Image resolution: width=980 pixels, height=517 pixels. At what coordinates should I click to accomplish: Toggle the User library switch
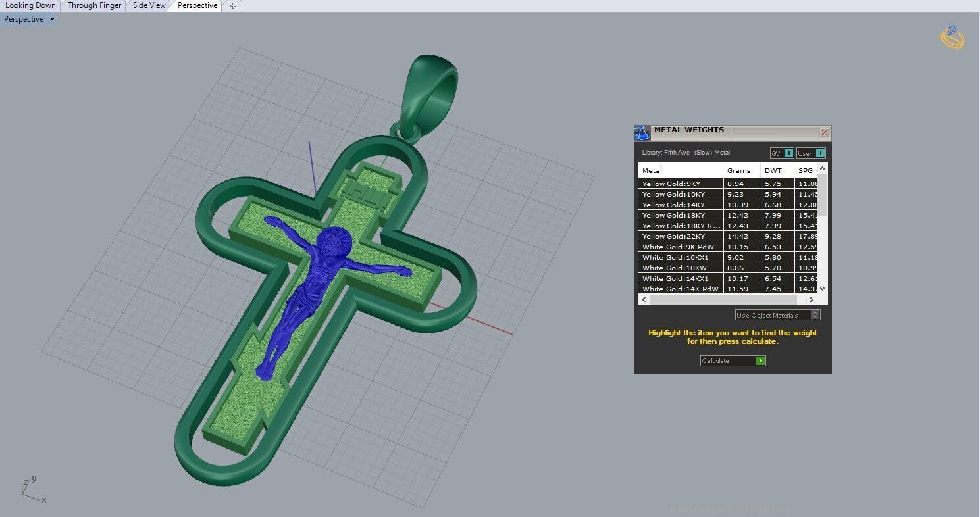pyautogui.click(x=811, y=153)
